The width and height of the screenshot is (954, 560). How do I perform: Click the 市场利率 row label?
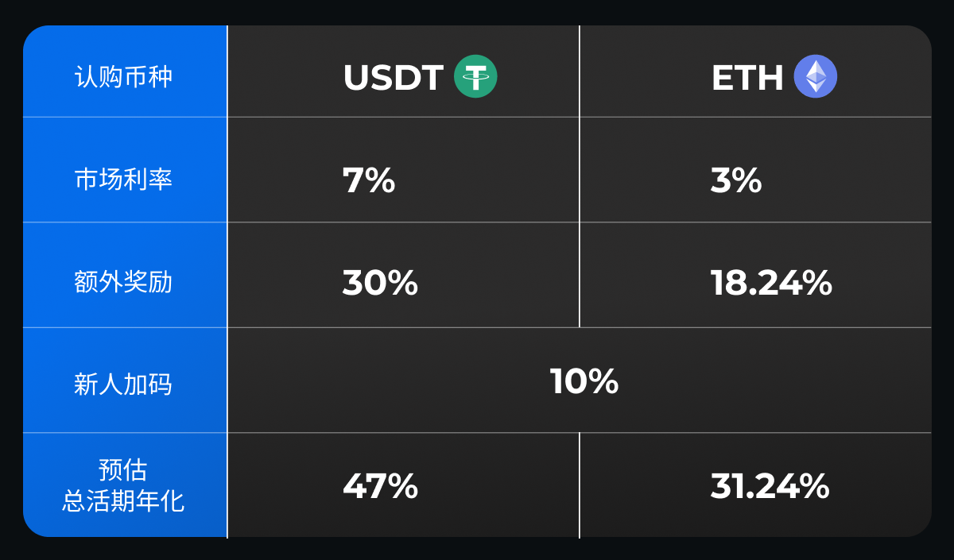pos(123,180)
